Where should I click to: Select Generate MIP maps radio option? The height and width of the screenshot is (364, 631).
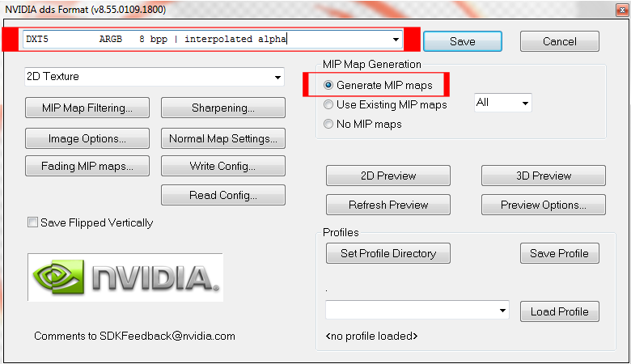(328, 85)
